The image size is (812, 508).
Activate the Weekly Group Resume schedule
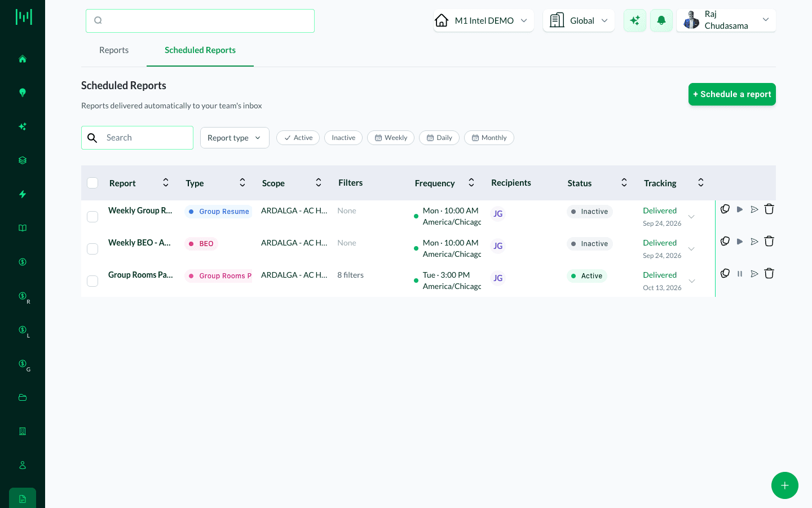click(740, 209)
